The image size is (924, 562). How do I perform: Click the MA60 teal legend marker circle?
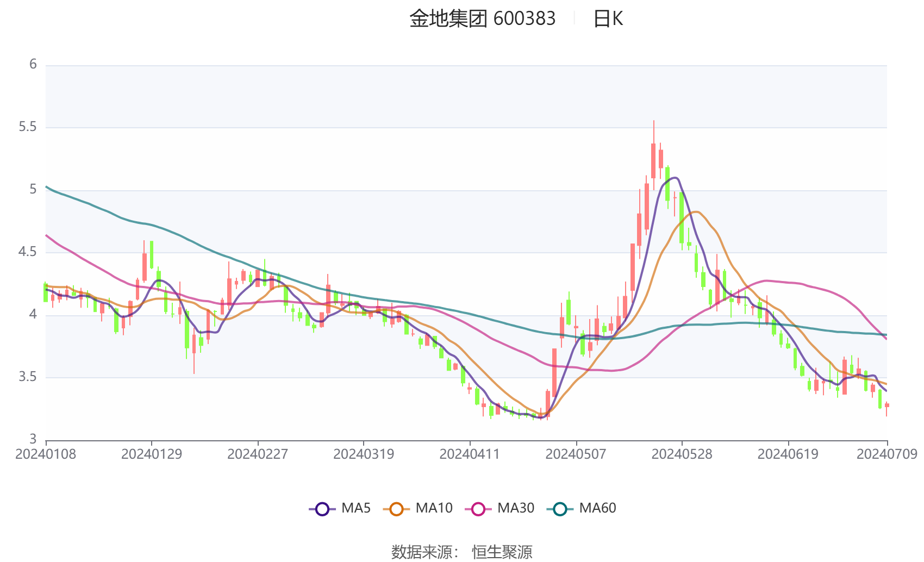click(x=560, y=509)
